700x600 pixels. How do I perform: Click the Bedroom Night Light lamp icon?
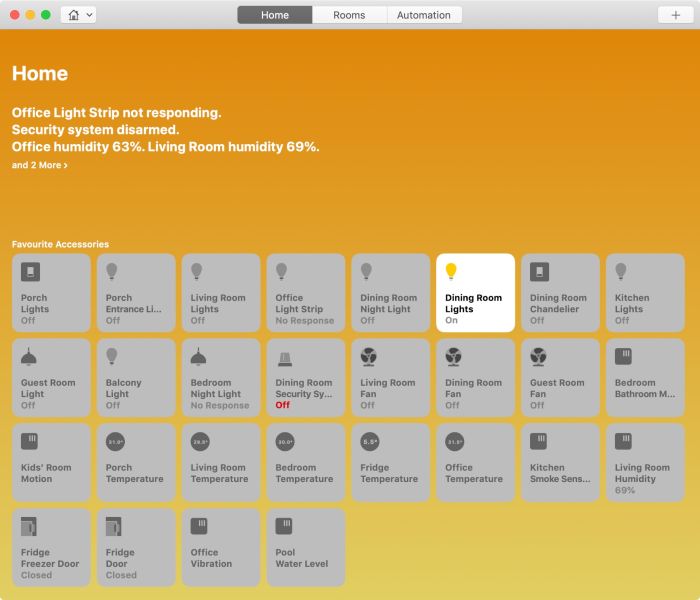coord(198,357)
